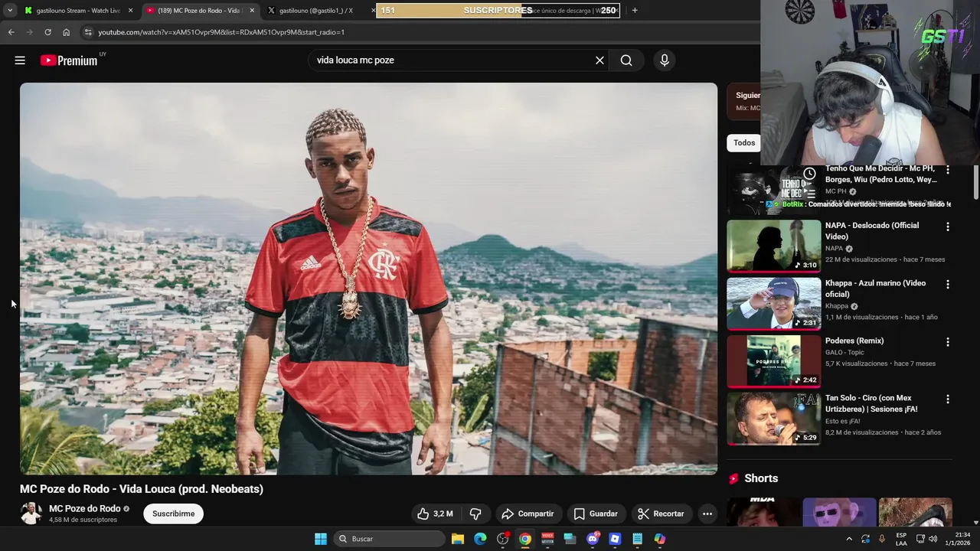980x551 pixels.
Task: Close the gastilouno X tab
Action: (x=374, y=11)
